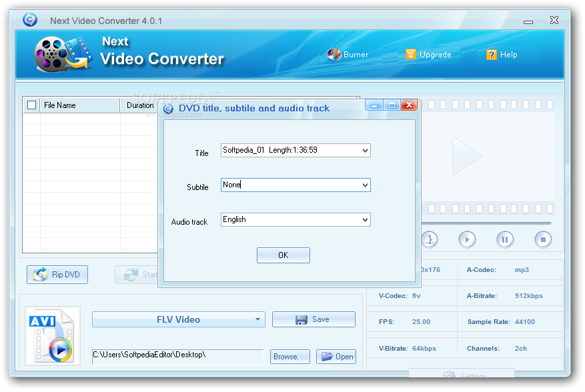Open the output folder
The width and height of the screenshot is (585, 392).
click(336, 357)
